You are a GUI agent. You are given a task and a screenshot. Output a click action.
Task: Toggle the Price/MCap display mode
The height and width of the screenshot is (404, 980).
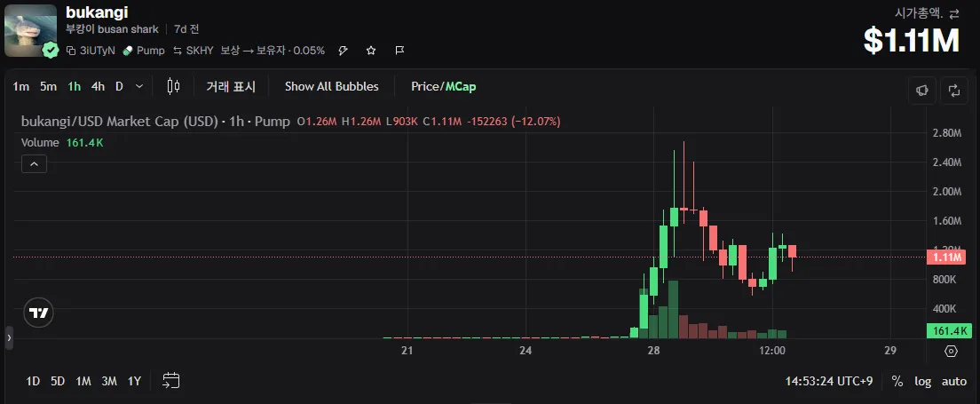pos(443,86)
